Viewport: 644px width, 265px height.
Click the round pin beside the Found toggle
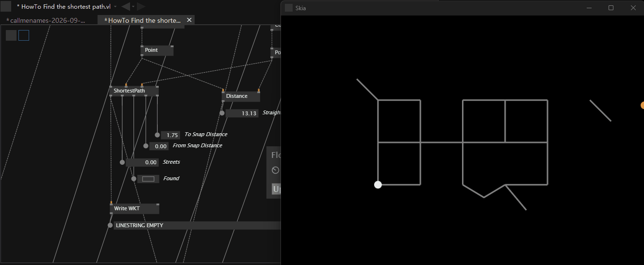[134, 179]
